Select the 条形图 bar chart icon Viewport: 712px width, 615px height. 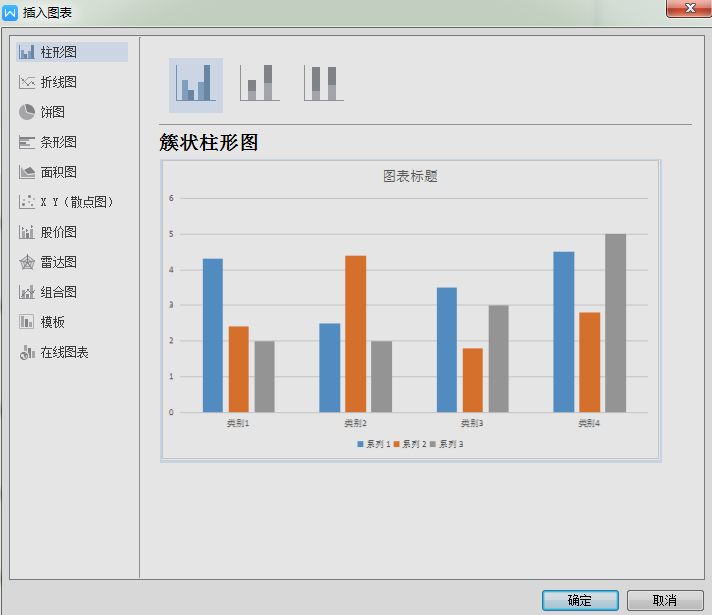(27, 142)
